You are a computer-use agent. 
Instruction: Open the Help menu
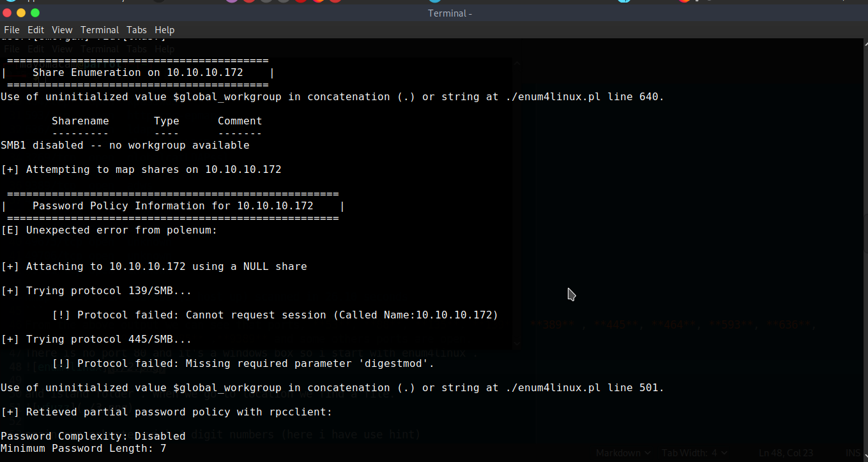click(164, 29)
